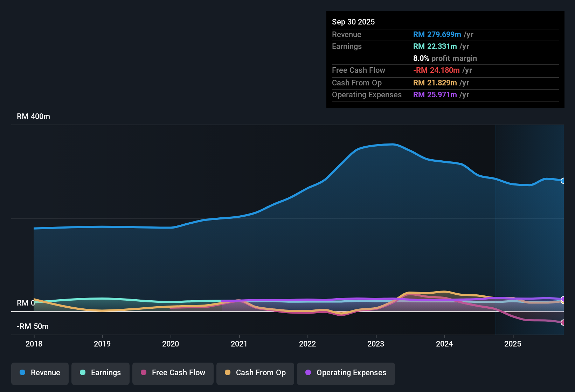This screenshot has width=575, height=392.
Task: Select the 2023 year label
Action: pos(376,344)
